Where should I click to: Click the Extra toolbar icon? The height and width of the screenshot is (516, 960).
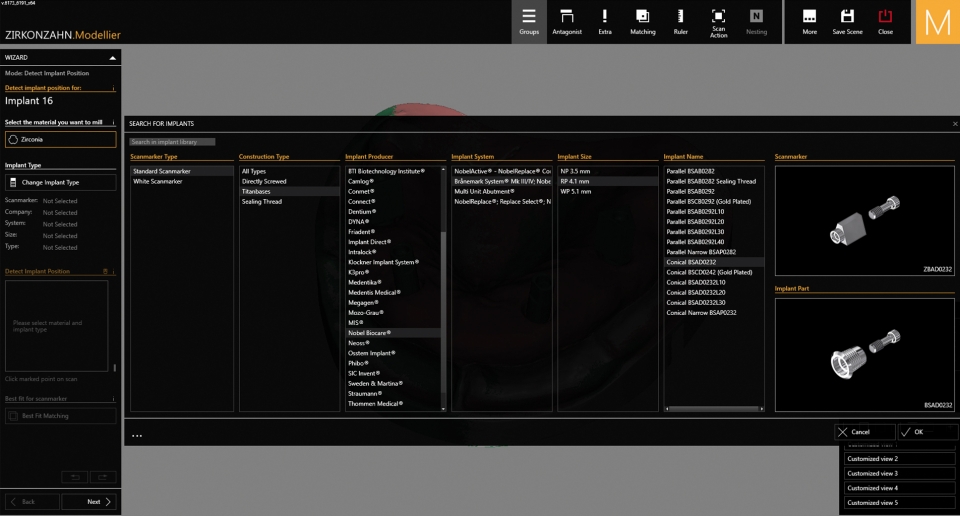[x=605, y=22]
